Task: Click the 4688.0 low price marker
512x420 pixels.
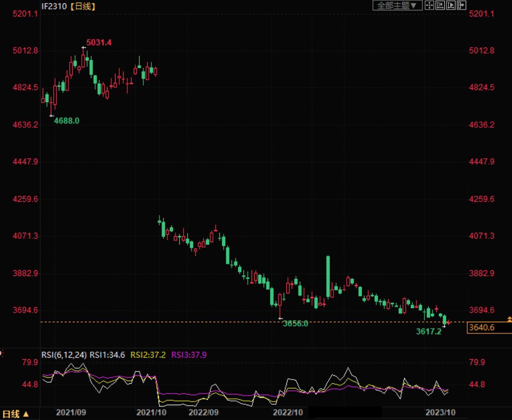Action: coord(67,121)
